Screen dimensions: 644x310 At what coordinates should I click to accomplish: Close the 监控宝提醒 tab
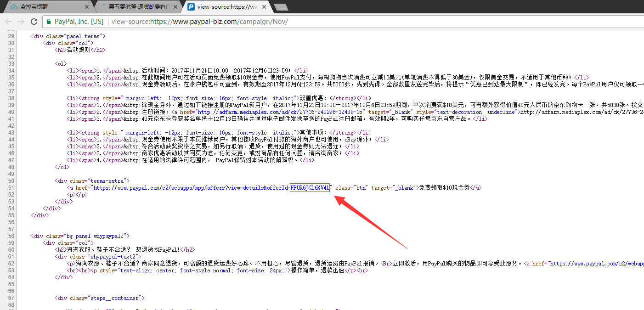pos(87,7)
